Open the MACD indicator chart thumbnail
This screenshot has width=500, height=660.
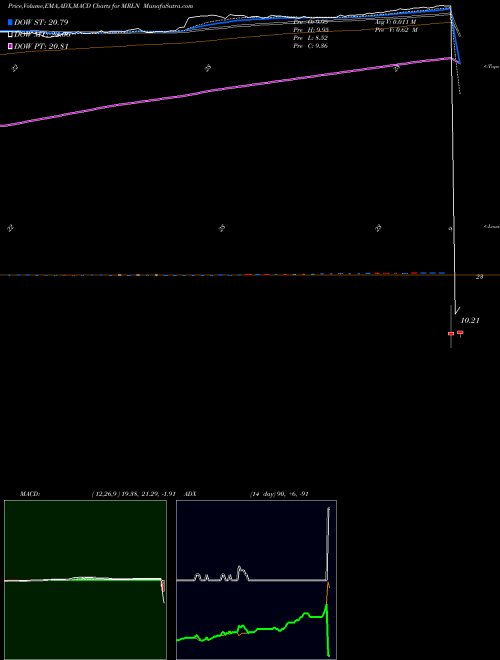[x=85, y=580]
